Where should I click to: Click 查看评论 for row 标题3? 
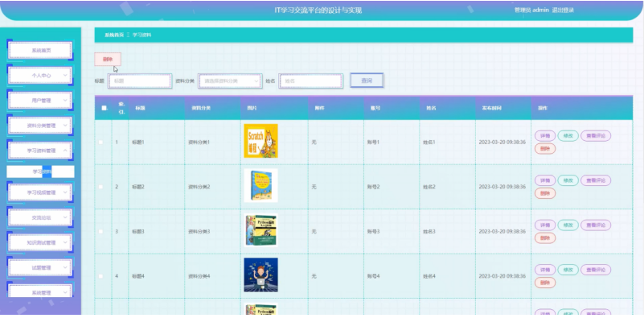click(596, 225)
